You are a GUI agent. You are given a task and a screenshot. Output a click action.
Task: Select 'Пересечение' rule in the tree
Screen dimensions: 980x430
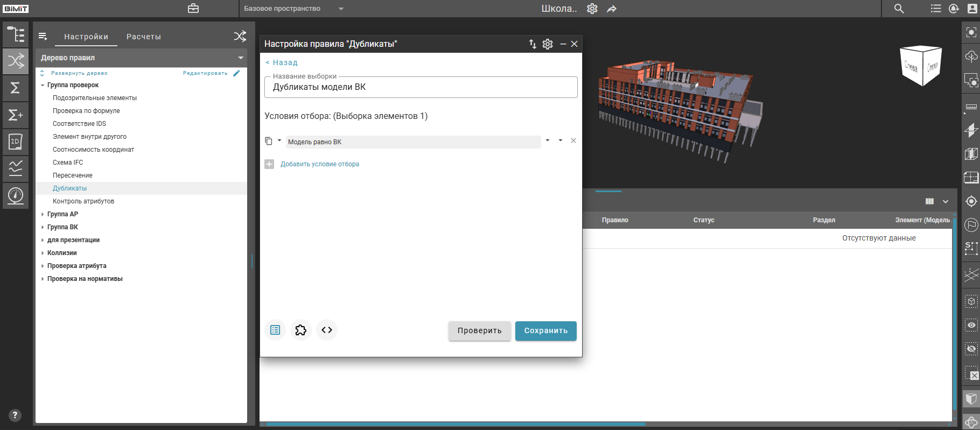(x=73, y=175)
